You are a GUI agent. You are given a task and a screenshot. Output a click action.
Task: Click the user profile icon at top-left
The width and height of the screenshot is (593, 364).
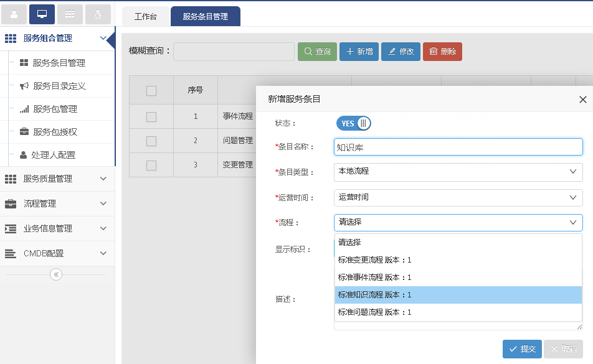tap(14, 14)
